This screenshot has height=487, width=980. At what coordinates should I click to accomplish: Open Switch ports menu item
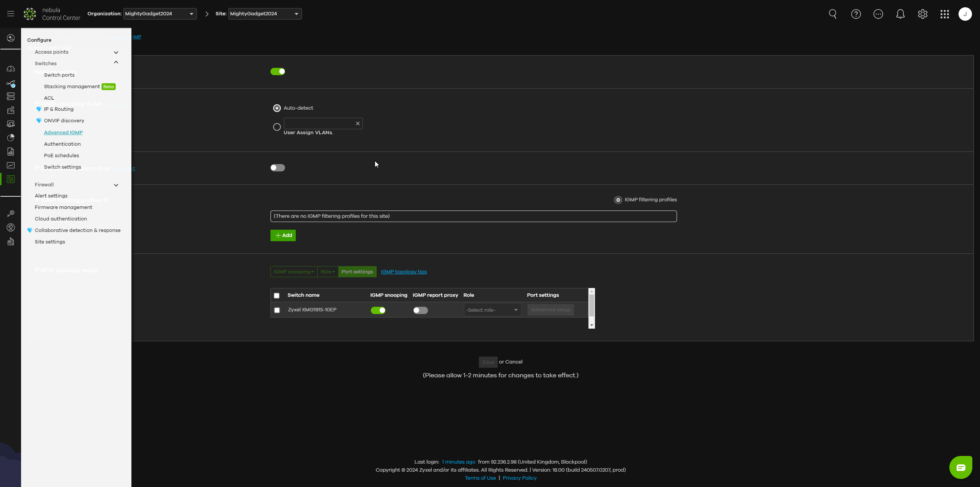point(59,75)
